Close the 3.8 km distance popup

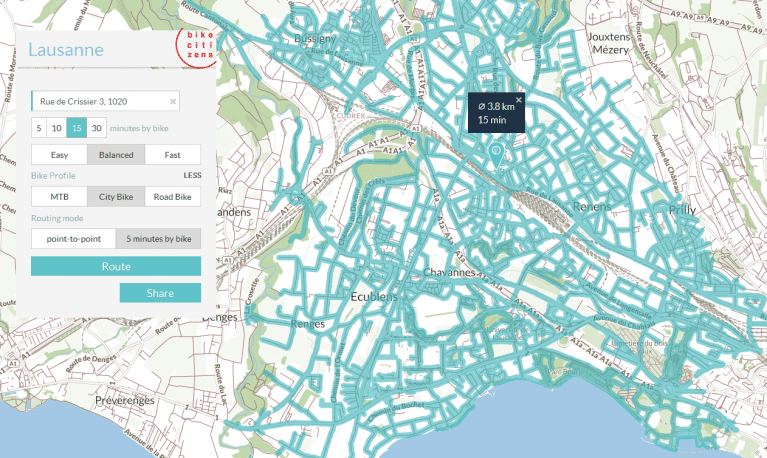pos(518,99)
